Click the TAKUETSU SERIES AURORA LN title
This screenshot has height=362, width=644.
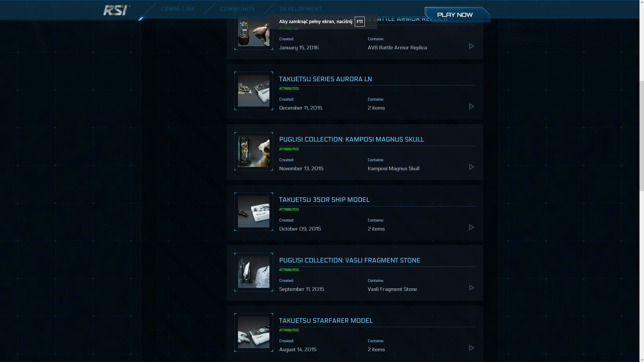325,79
